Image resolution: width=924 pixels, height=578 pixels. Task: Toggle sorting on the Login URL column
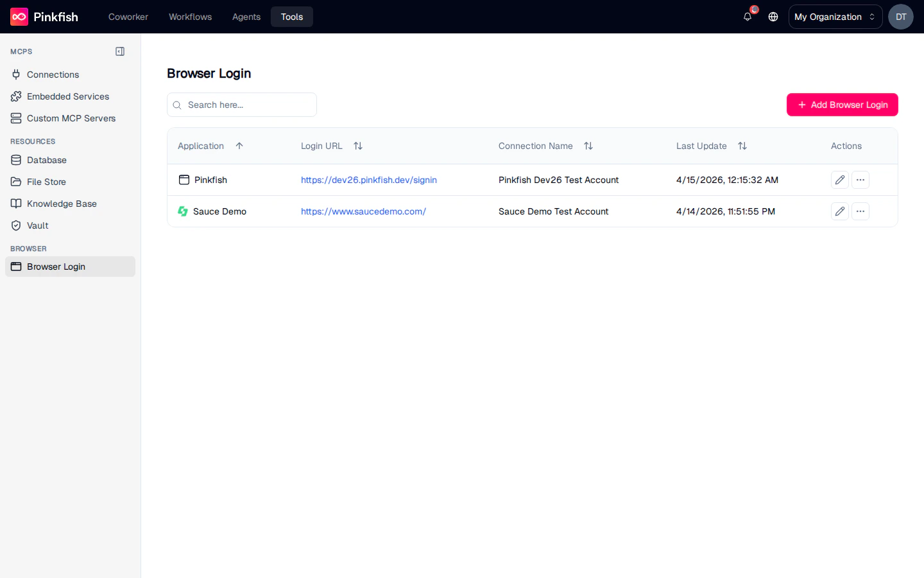click(x=358, y=146)
